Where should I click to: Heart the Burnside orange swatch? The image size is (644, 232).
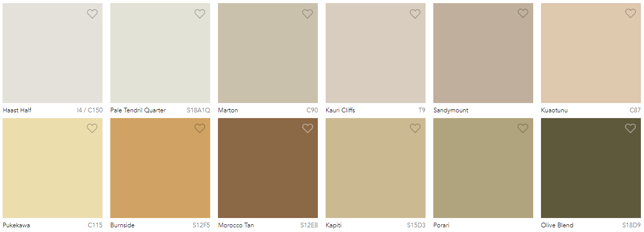pyautogui.click(x=200, y=128)
